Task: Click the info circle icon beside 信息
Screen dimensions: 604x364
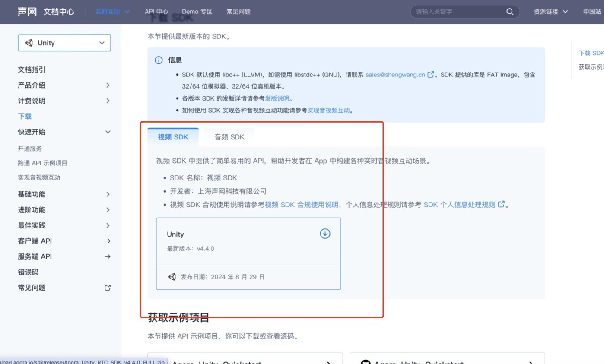Action: click(159, 60)
